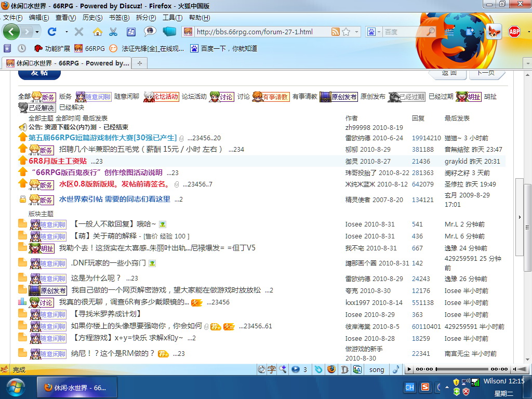532x399 pixels.
Task: Adjust the status bar volume control
Action: (520, 369)
